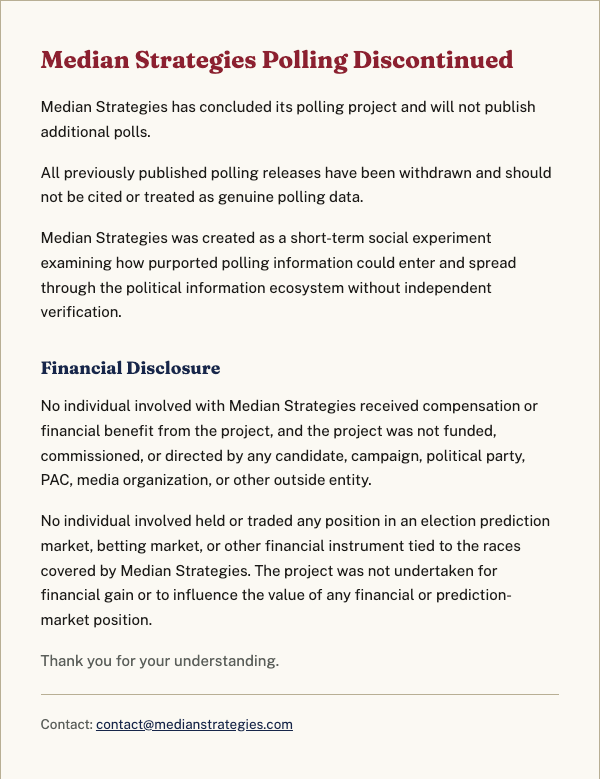Click the 'Median Strategies Polling Discontinued' main heading
Screen dimensions: 600x779
[277, 61]
